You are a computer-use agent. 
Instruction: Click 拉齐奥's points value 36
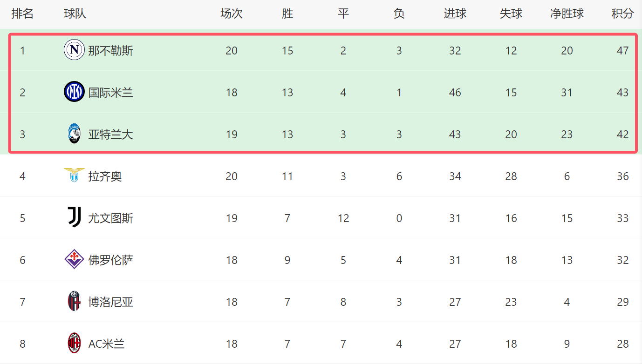tap(622, 176)
